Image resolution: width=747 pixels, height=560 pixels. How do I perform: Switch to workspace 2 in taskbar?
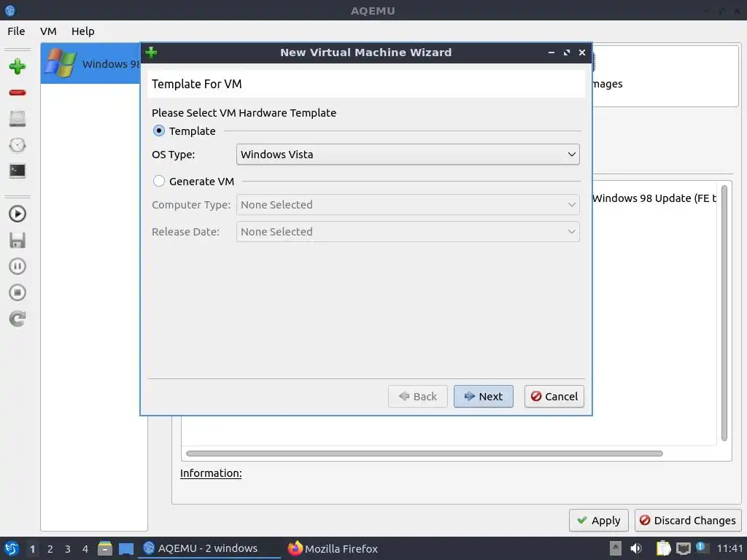tap(50, 548)
